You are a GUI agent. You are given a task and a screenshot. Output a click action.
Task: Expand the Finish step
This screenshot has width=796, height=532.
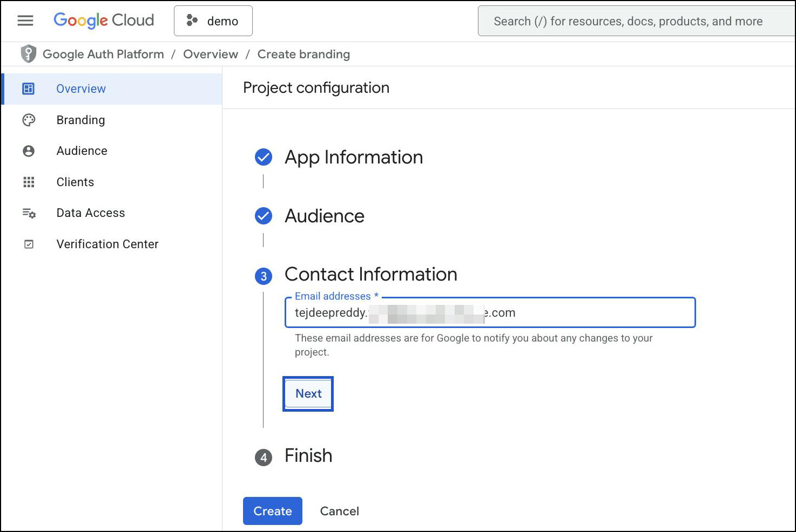pos(308,456)
